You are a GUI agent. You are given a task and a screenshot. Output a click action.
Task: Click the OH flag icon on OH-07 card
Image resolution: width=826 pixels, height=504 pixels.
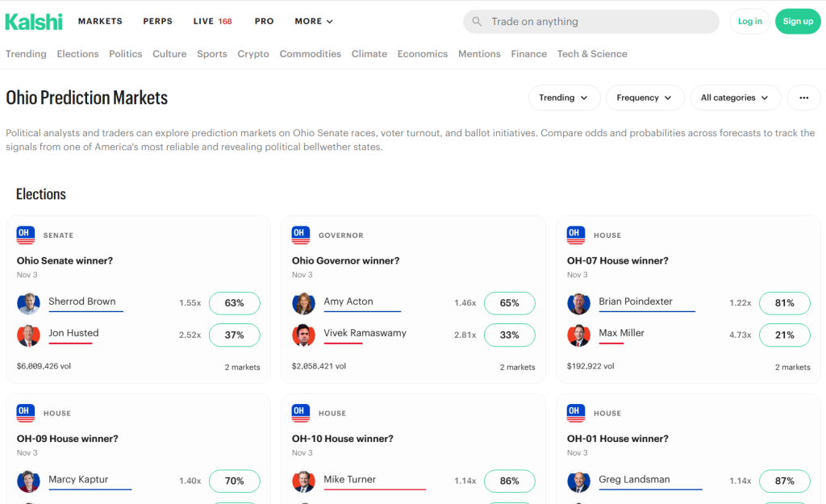coord(576,235)
